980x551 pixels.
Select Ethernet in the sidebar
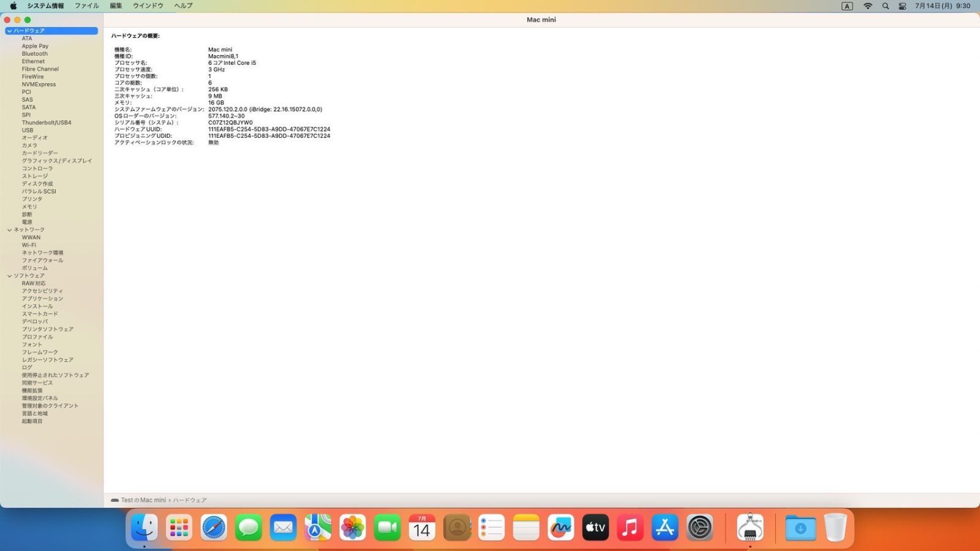33,61
